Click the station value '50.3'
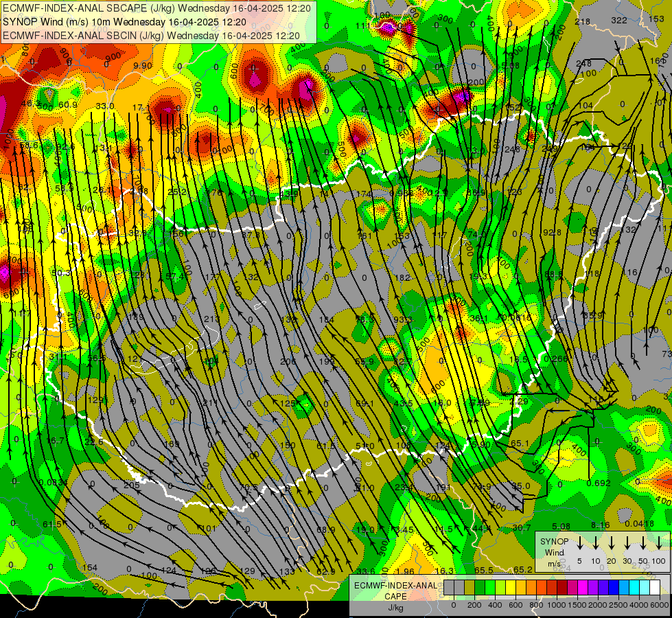 pos(61,273)
